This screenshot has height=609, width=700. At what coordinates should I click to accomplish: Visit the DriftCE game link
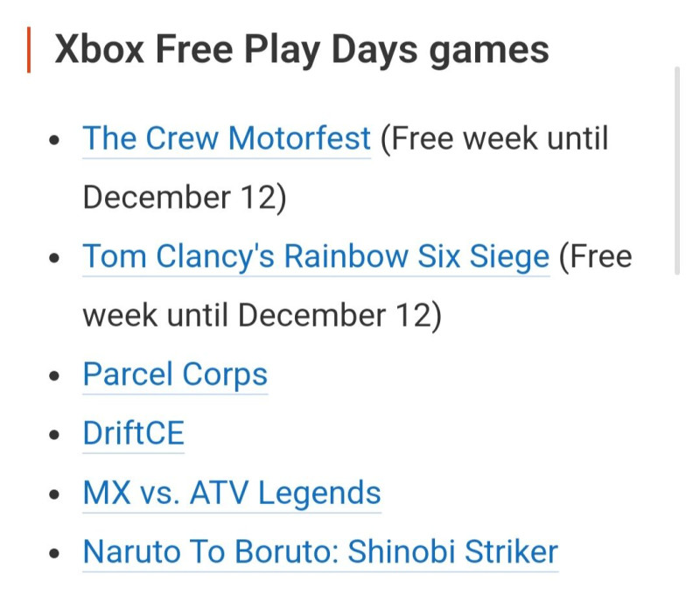[134, 434]
